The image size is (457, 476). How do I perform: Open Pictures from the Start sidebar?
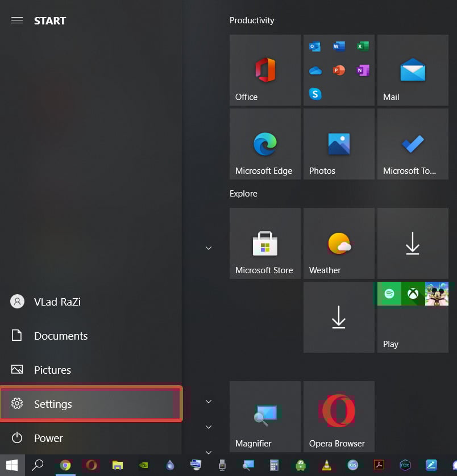91,370
